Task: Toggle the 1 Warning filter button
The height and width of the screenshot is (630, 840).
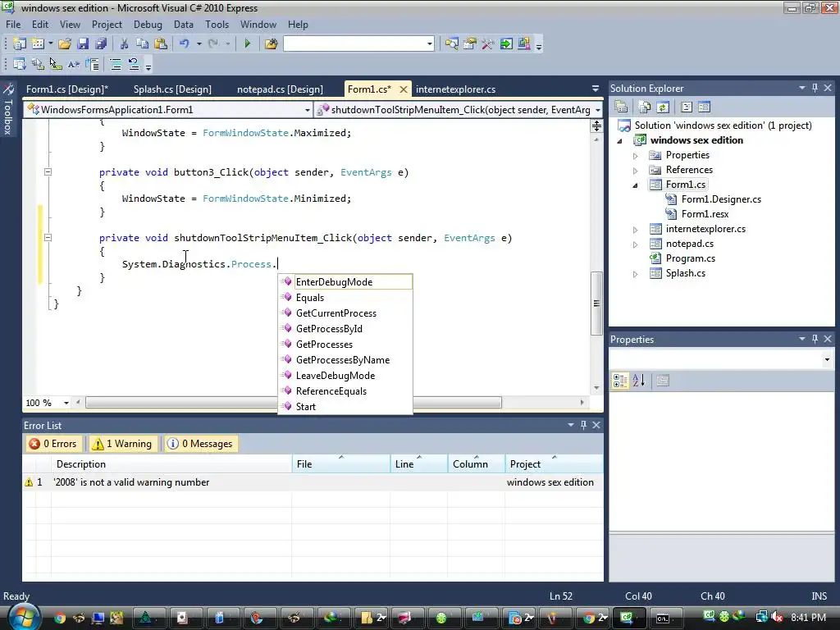Action: click(x=123, y=444)
